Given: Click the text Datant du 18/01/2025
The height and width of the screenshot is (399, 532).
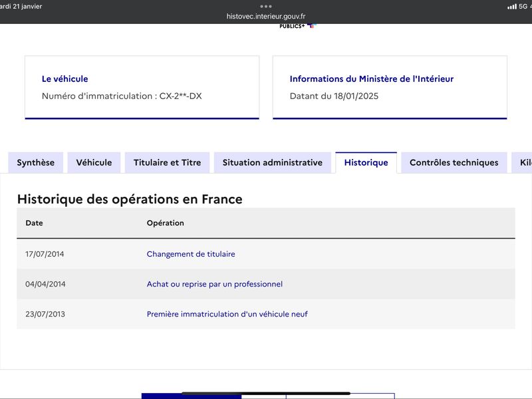Looking at the screenshot, I should pyautogui.click(x=334, y=96).
